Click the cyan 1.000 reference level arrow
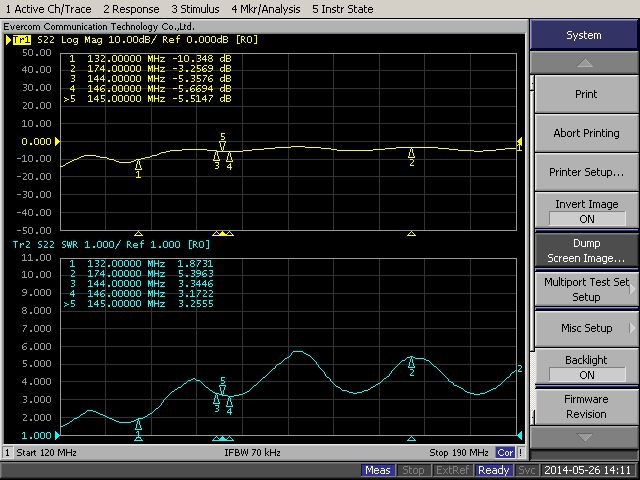Screen dimensions: 640x480 pyautogui.click(x=58, y=436)
